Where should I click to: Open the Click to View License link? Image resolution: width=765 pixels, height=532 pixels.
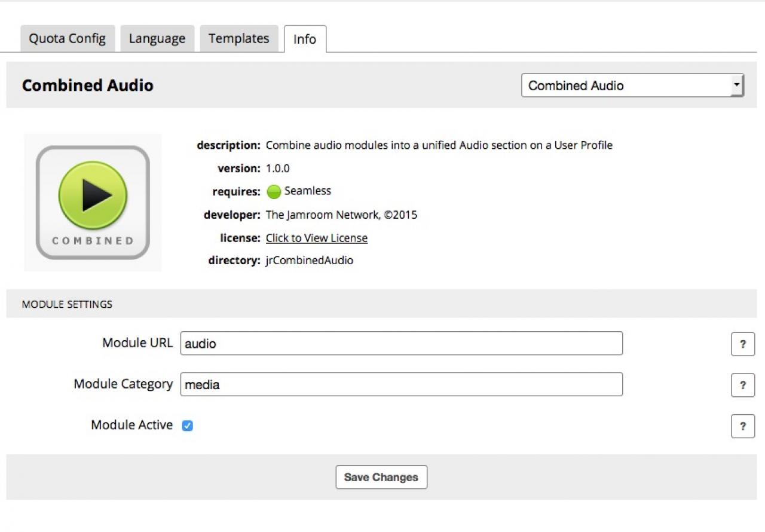tap(316, 238)
